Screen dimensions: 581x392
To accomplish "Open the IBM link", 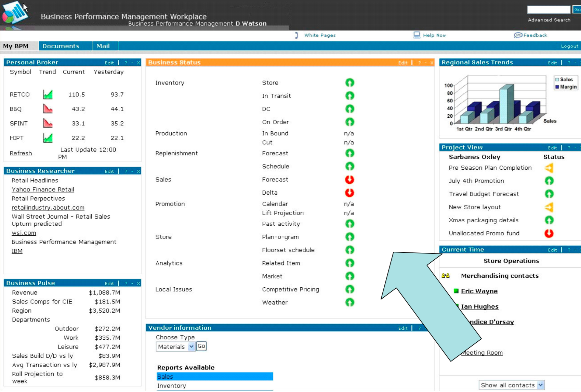I will (x=17, y=251).
